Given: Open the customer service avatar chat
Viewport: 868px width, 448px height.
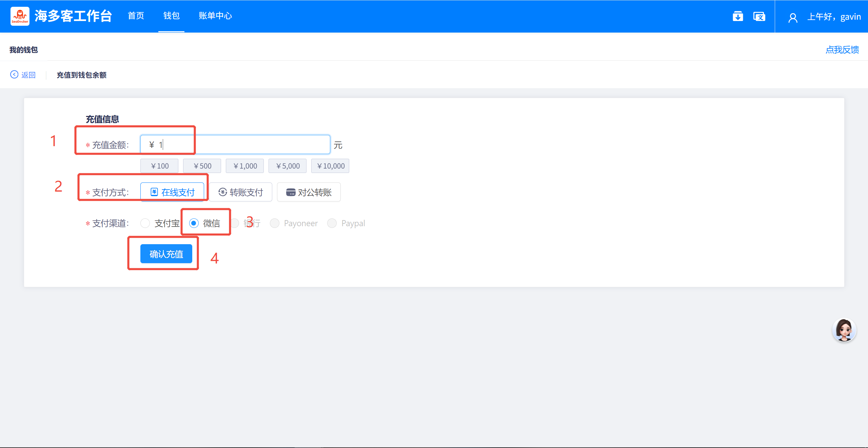Looking at the screenshot, I should click(x=844, y=330).
